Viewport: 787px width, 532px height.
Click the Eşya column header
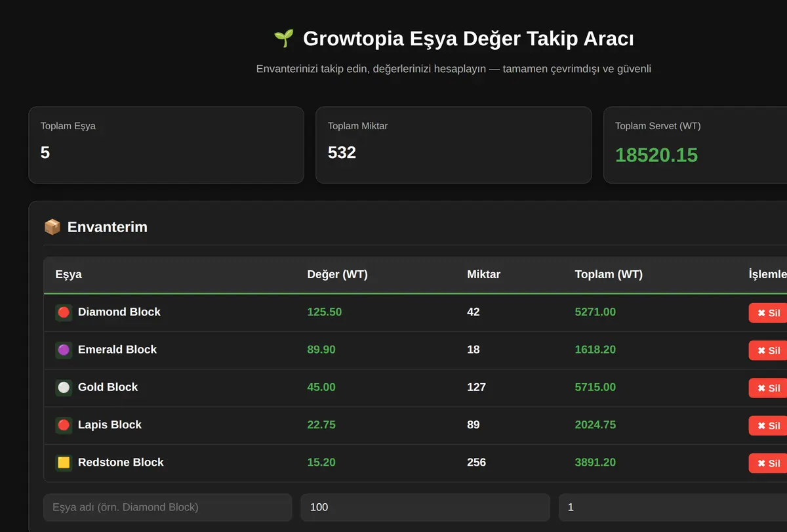click(x=69, y=274)
